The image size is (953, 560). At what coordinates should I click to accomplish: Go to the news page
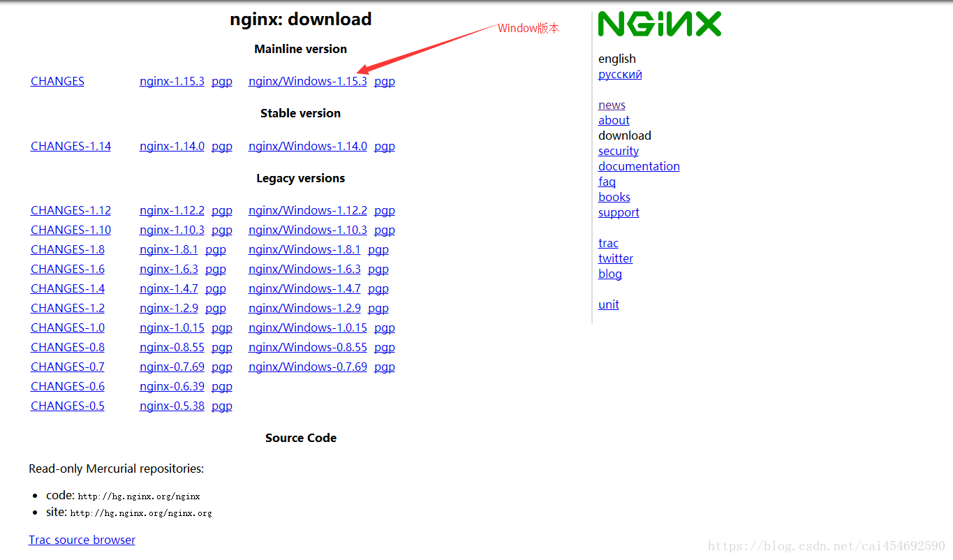tap(612, 105)
